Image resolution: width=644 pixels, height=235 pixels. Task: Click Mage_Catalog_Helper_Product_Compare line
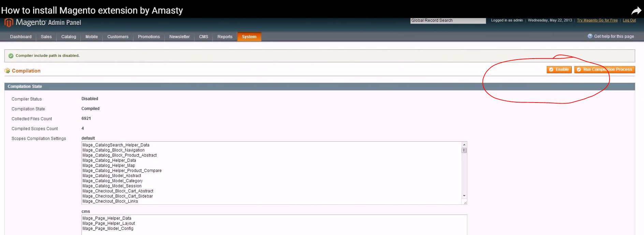point(122,171)
